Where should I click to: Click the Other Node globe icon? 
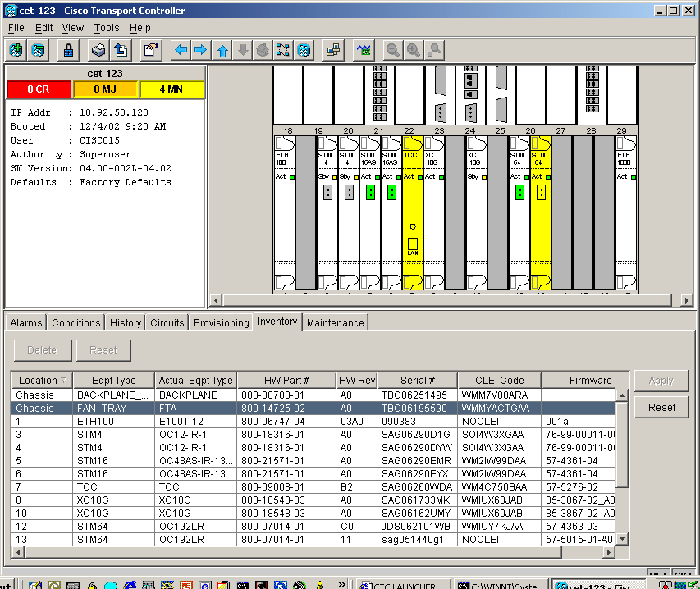point(304,50)
